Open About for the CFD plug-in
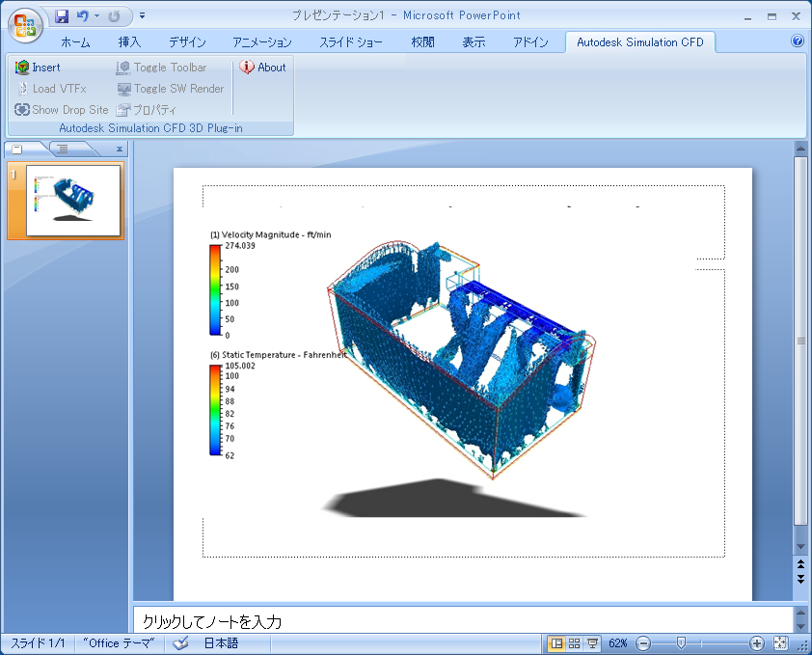812x655 pixels. point(262,68)
